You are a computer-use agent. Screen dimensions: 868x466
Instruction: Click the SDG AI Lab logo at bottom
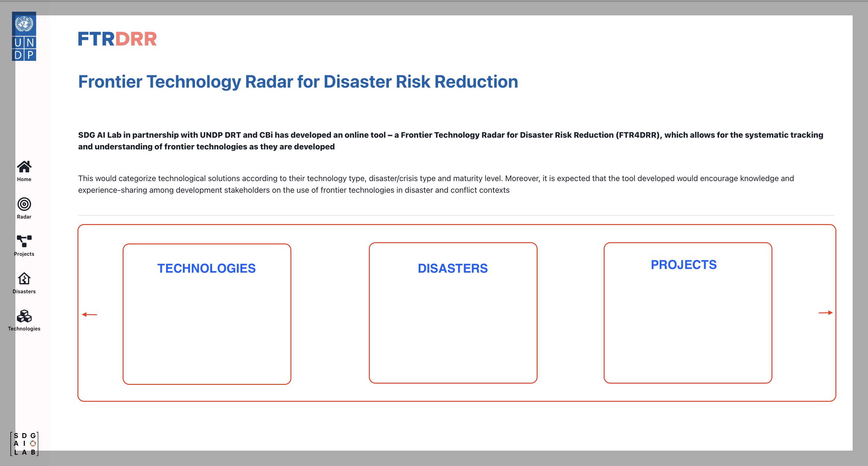pyautogui.click(x=24, y=444)
